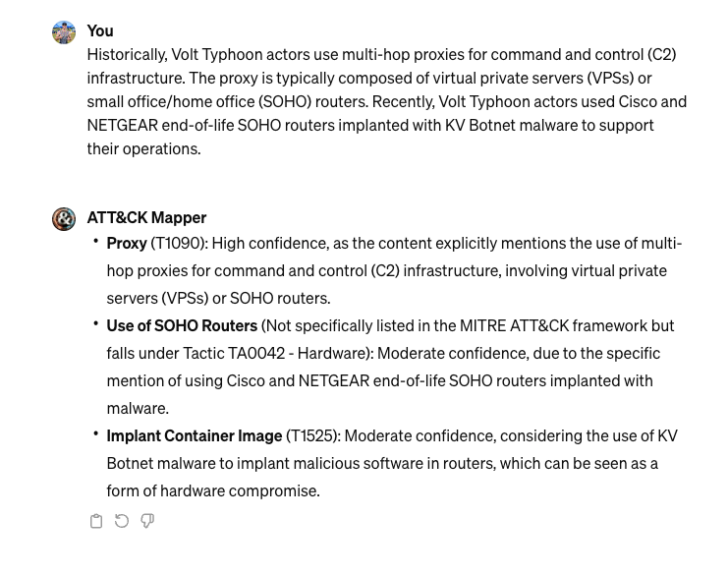Click the bold "Use of SOHO Routers" heading
728x575 pixels.
(182, 325)
